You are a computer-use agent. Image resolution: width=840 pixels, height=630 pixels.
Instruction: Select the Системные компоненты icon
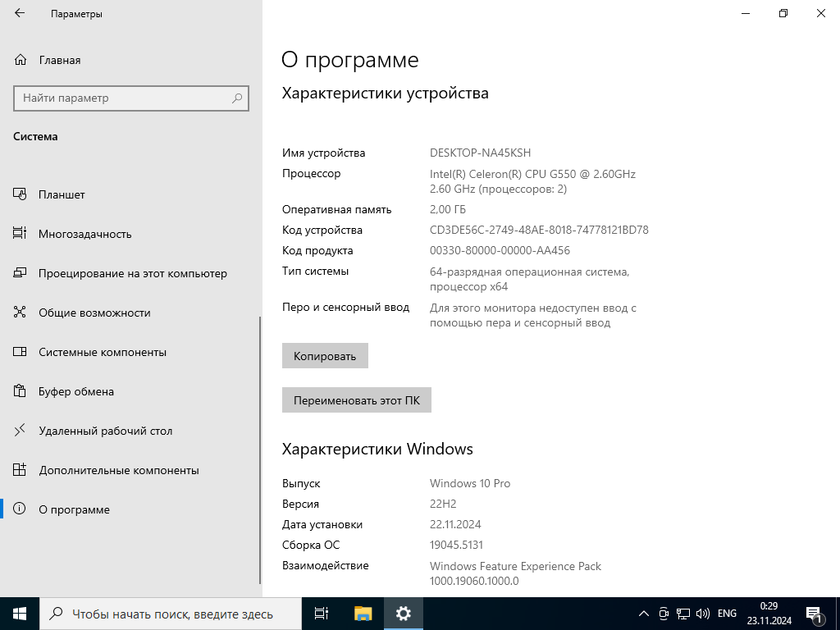[x=20, y=352]
